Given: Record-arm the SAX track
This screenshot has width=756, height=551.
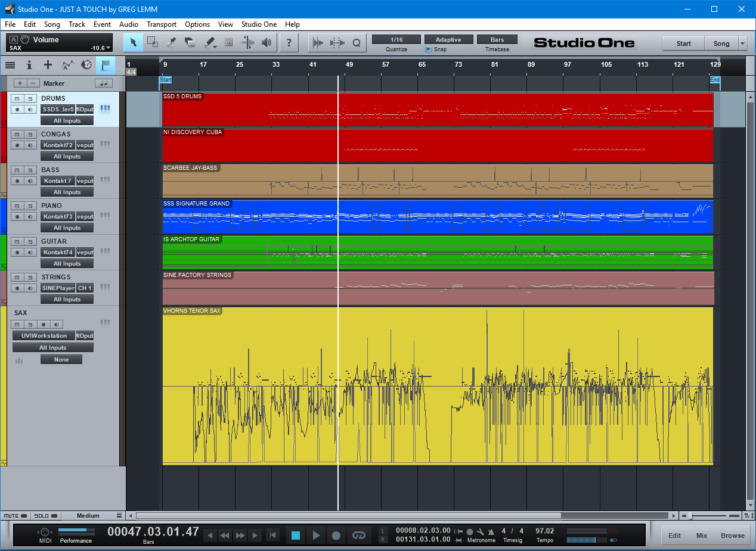Looking at the screenshot, I should click(44, 325).
